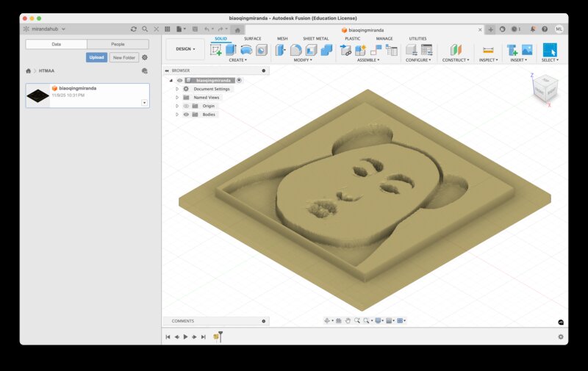Switch to the SURFACE tab

click(252, 38)
